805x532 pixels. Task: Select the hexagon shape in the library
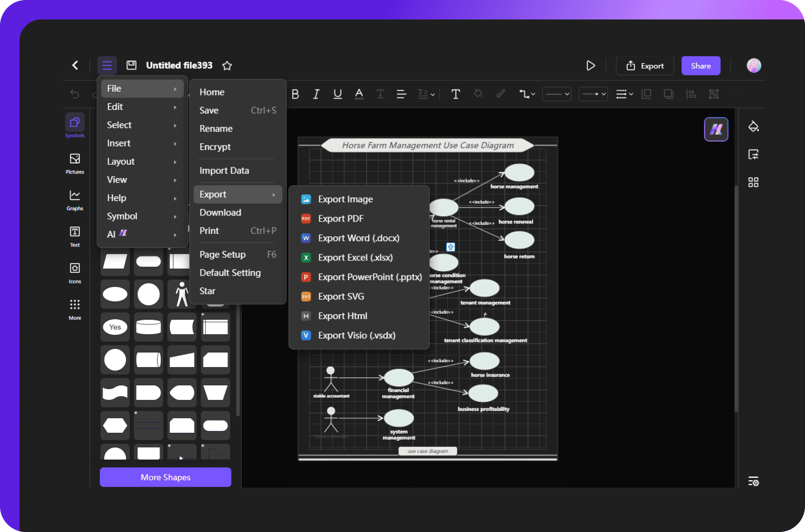click(x=115, y=425)
